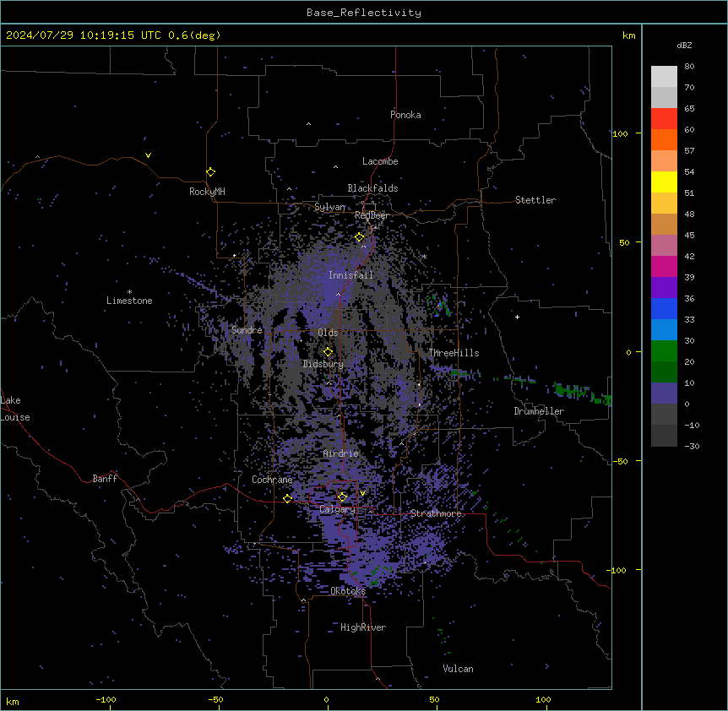Click the -100 tick on the horizontal axis

click(x=106, y=699)
